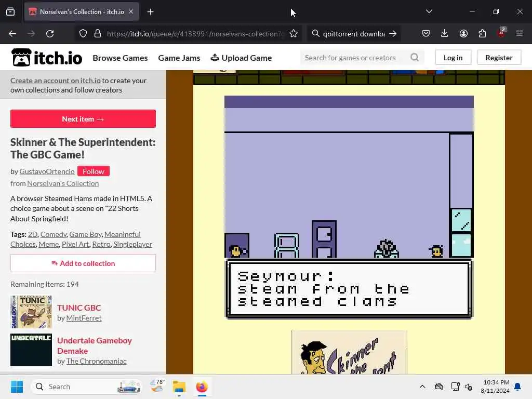Screen dimensions: 532x399
Task: Open File Explorer from taskbar
Action: click(179, 387)
